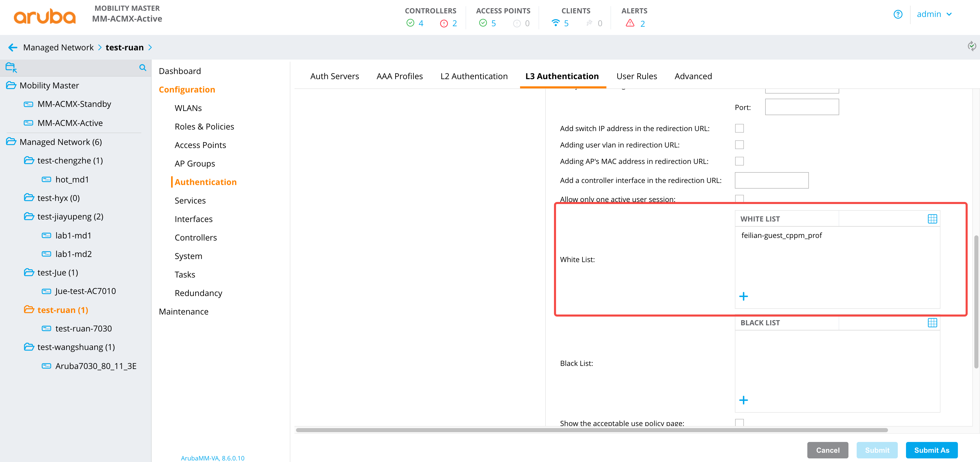The image size is (980, 462).
Task: Add an entry with the White List plus
Action: point(743,296)
